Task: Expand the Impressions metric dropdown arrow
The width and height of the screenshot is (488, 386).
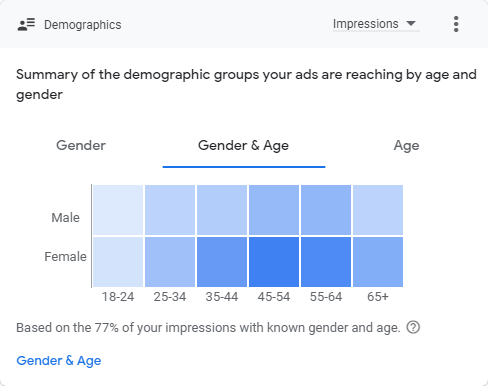Action: click(x=411, y=23)
